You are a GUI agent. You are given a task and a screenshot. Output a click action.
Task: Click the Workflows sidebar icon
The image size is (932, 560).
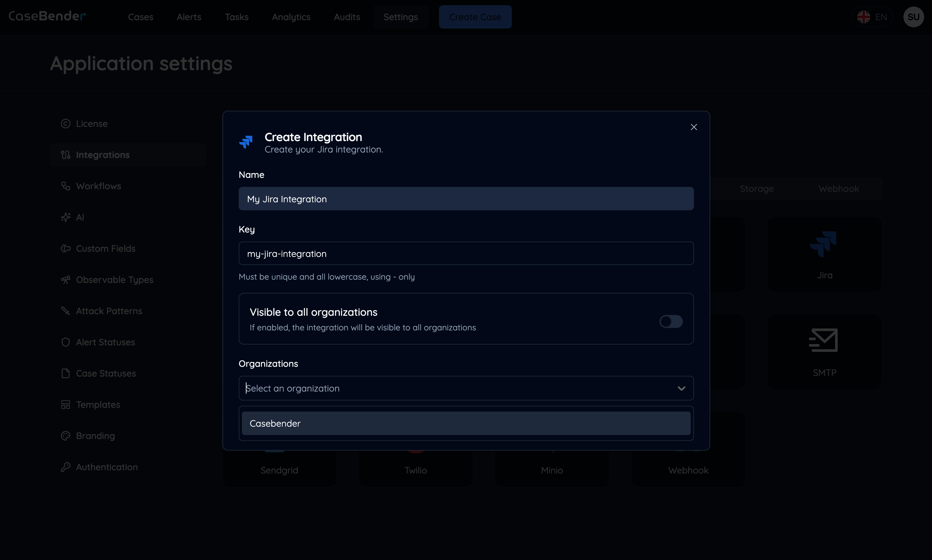(x=66, y=186)
